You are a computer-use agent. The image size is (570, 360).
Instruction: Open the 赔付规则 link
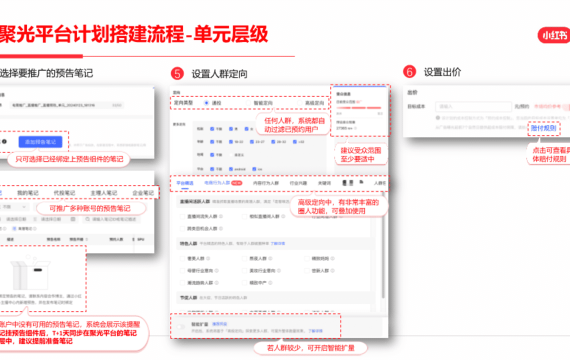pos(543,128)
